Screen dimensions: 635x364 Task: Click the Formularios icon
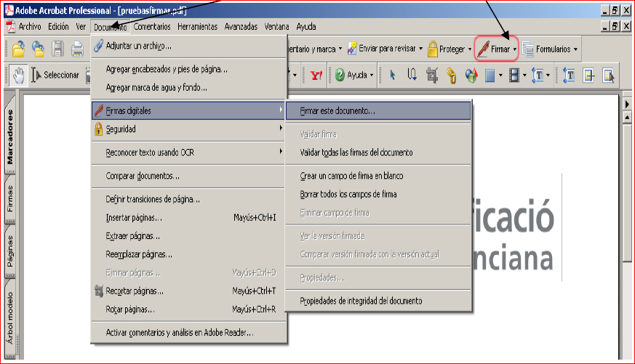527,49
